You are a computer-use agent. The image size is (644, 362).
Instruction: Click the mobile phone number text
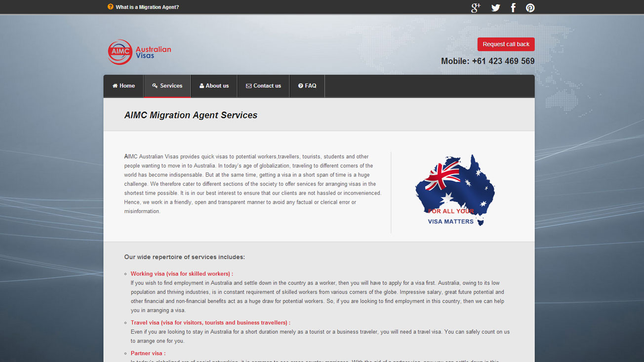[487, 61]
